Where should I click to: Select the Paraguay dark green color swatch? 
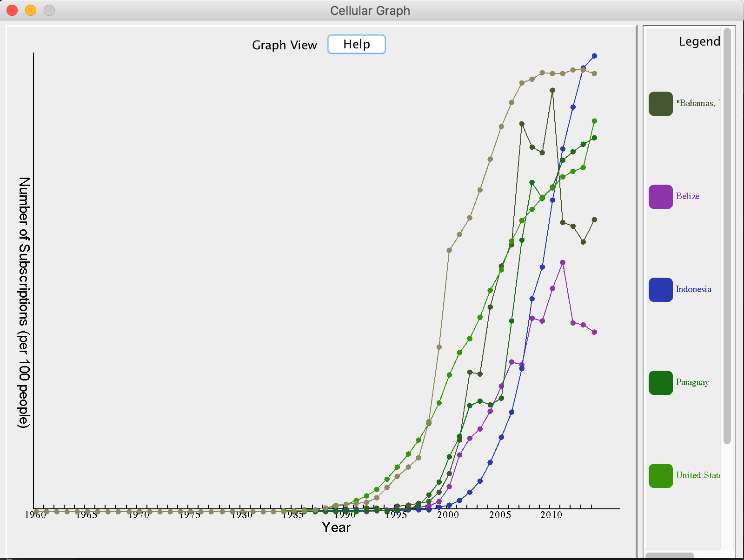point(660,382)
